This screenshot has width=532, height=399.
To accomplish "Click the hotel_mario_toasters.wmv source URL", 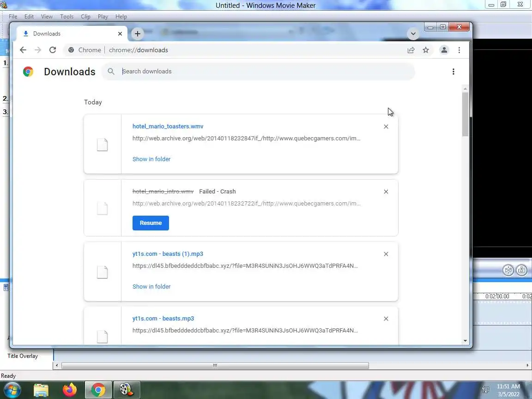I will tap(246, 139).
